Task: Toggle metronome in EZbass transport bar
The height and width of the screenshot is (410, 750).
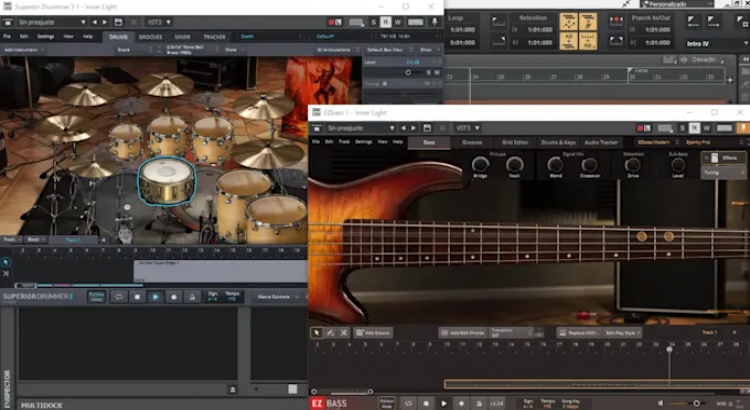Action: tap(479, 403)
